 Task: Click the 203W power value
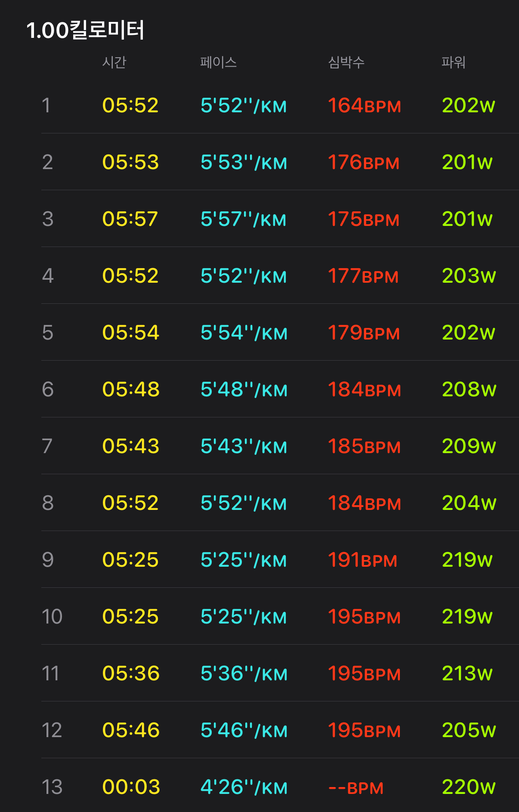(469, 276)
